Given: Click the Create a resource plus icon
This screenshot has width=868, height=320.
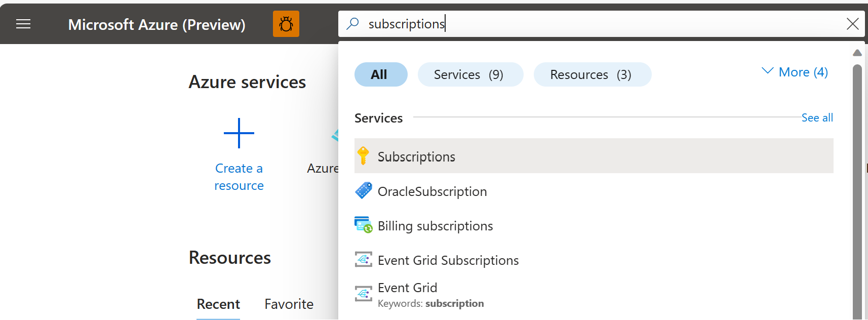Looking at the screenshot, I should (239, 133).
